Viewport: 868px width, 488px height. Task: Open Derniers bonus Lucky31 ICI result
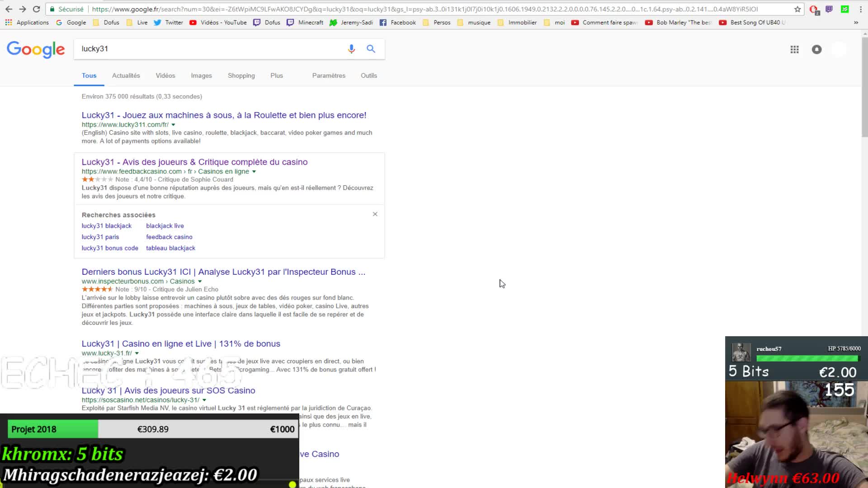pyautogui.click(x=223, y=272)
